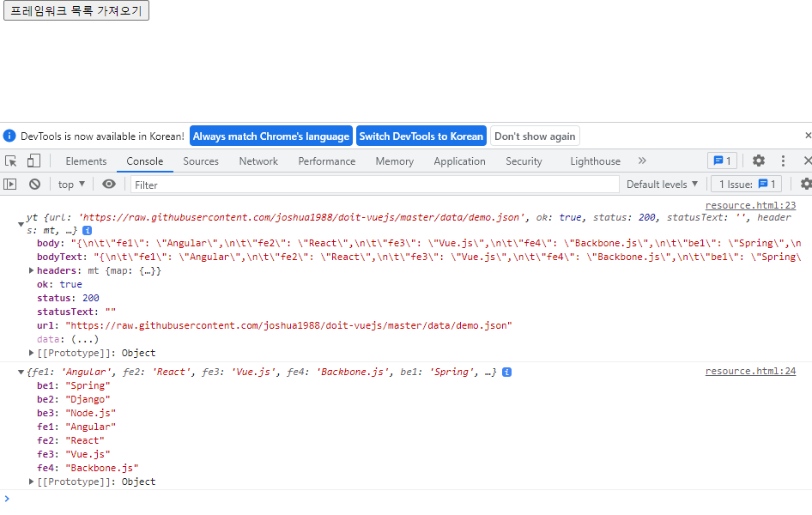Screen dimensions: 812x515
Task: Select the be1: "Spring" row
Action: click(x=74, y=385)
